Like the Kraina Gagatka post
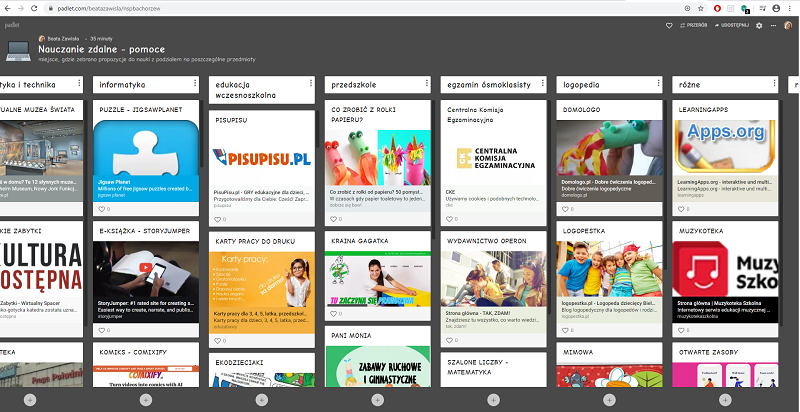 (336, 314)
